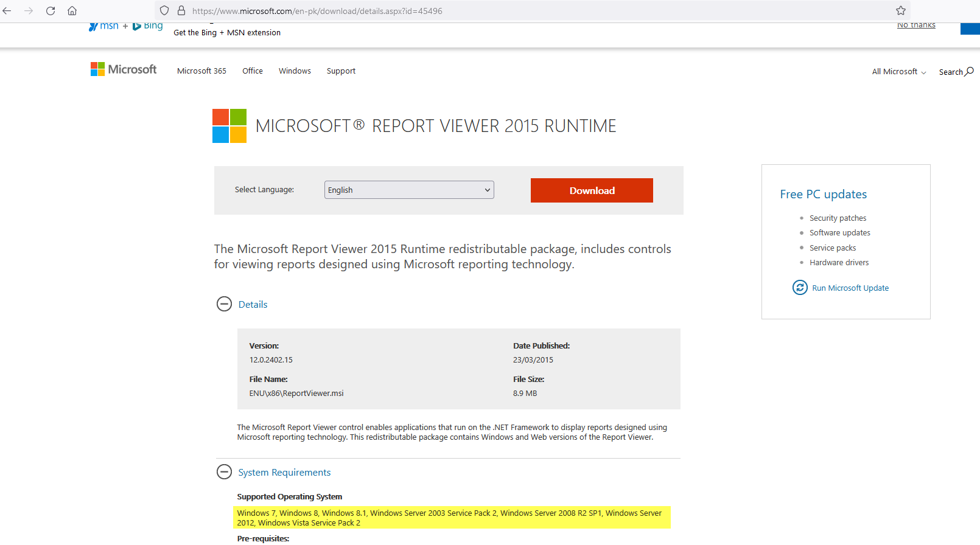
Task: Click the file size 8.9 MB
Action: click(x=525, y=394)
